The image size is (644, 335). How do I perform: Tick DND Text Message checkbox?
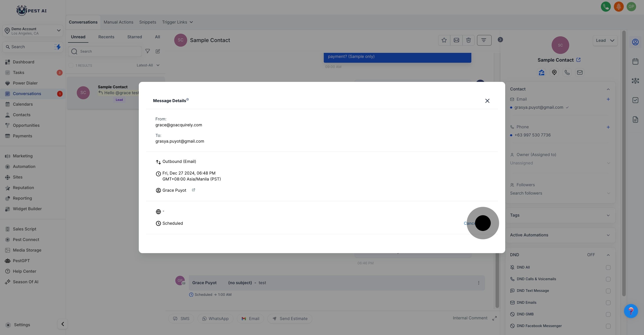click(x=608, y=291)
